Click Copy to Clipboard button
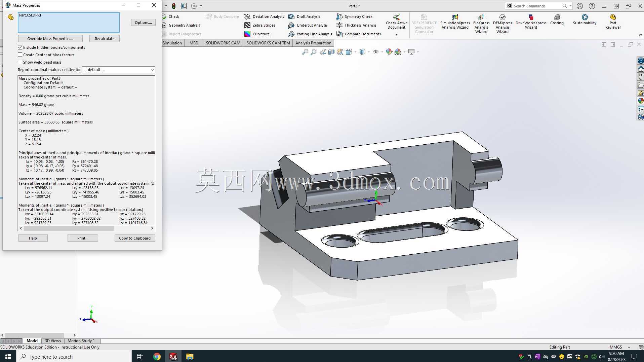This screenshot has height=362, width=644. coord(135,238)
